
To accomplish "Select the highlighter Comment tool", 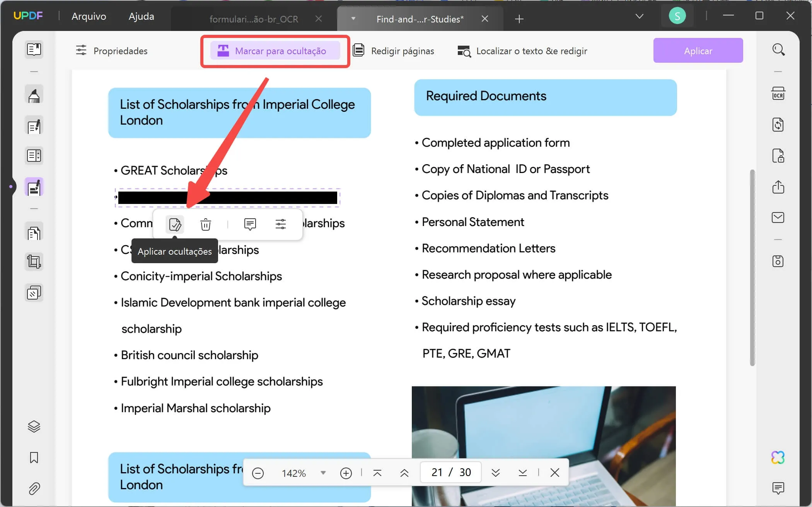I will (x=34, y=95).
